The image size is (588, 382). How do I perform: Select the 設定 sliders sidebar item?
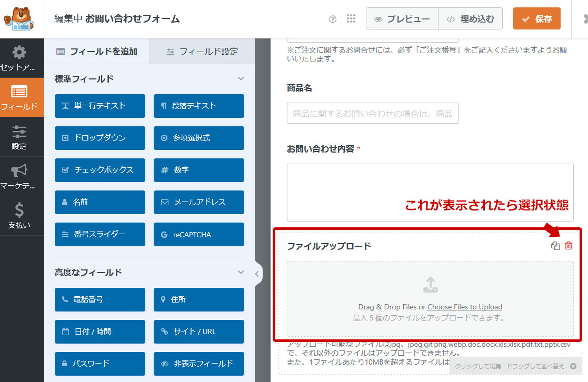coord(19,137)
